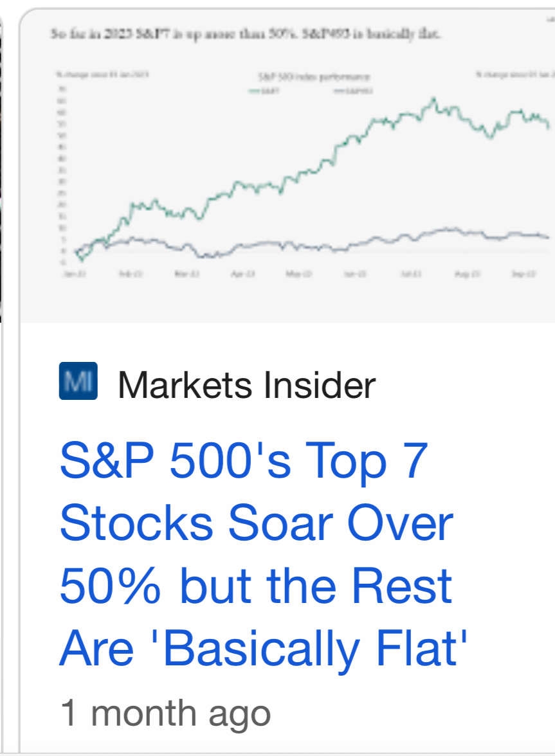Click the "50% but the Rest" headline line
The height and width of the screenshot is (756, 555).
pyautogui.click(x=256, y=586)
